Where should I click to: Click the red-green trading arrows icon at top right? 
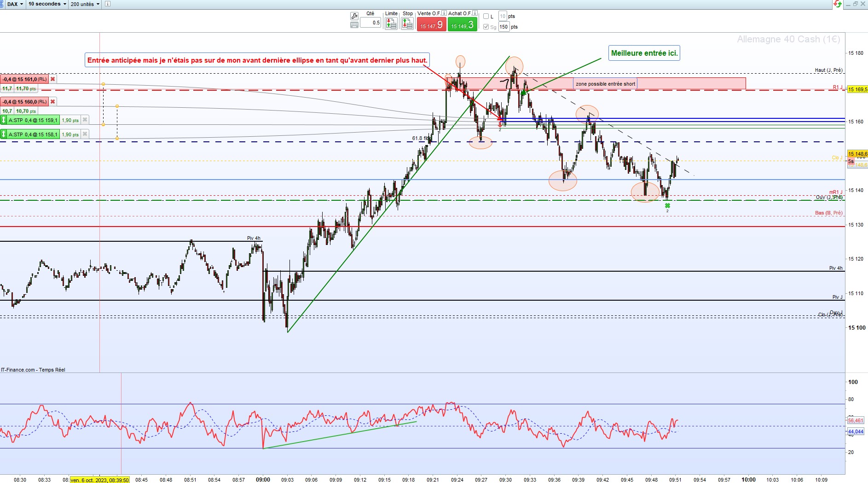[x=838, y=4]
